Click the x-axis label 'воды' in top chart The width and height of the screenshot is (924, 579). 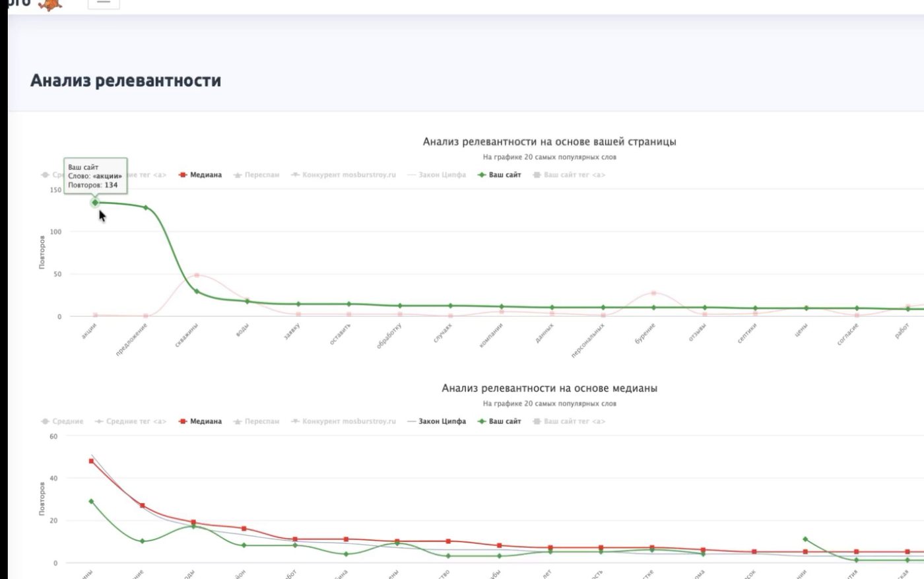click(x=242, y=329)
